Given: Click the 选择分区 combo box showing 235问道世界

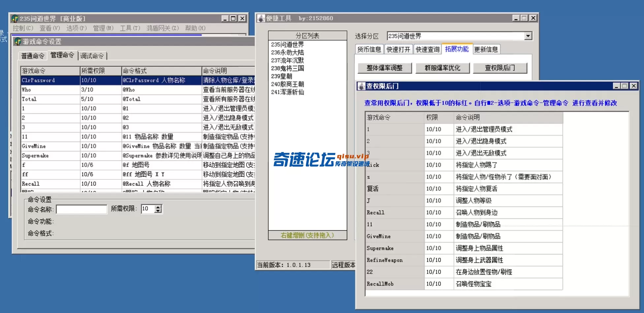Looking at the screenshot, I should (460, 36).
